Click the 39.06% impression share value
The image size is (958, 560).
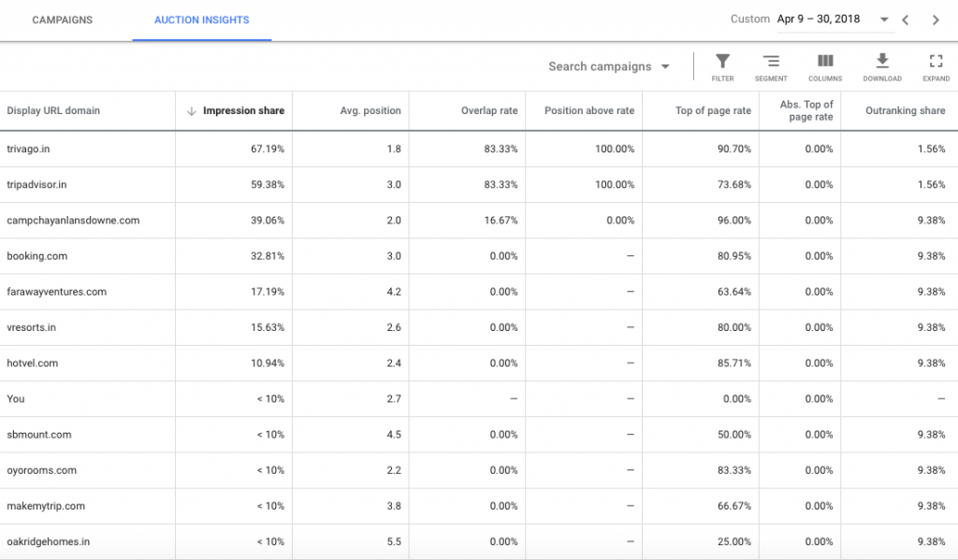[x=267, y=221]
